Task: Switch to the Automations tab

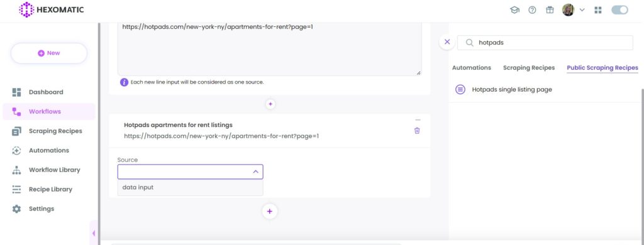Action: (472, 68)
